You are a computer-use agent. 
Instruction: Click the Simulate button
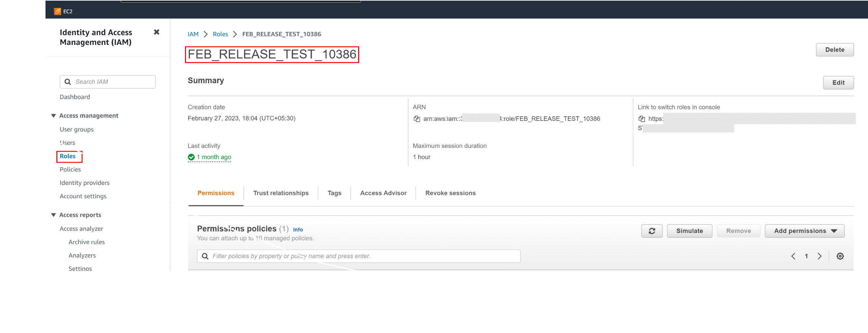pyautogui.click(x=689, y=231)
